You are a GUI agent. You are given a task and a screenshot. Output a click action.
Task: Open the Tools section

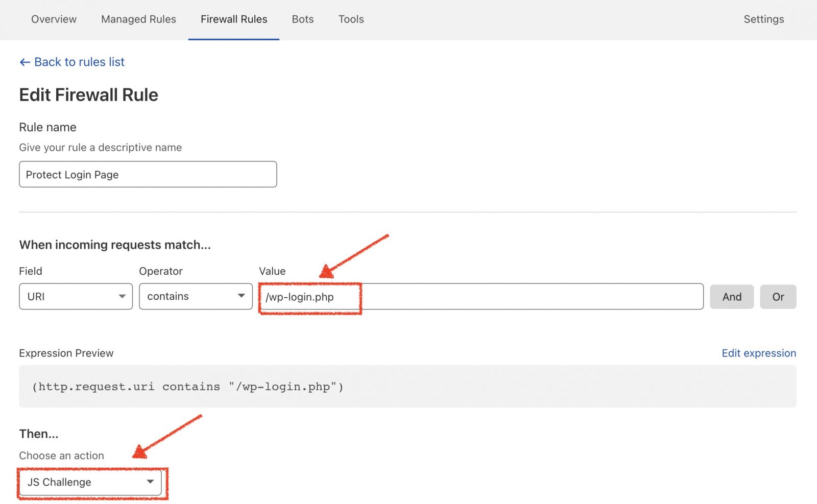tap(351, 19)
